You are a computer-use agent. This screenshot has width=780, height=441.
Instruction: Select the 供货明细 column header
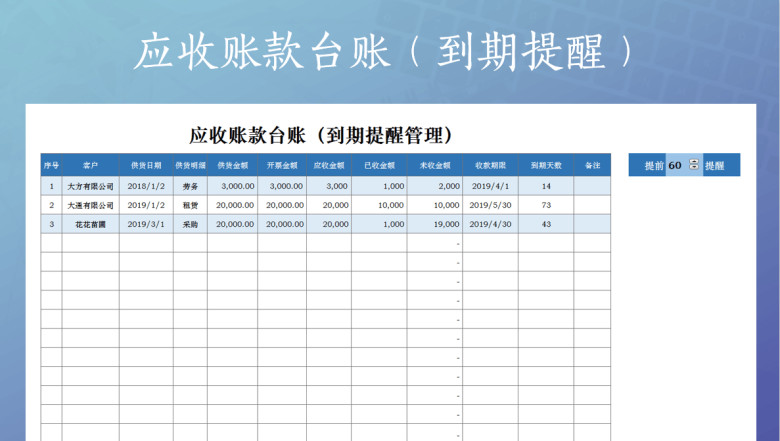pos(191,165)
